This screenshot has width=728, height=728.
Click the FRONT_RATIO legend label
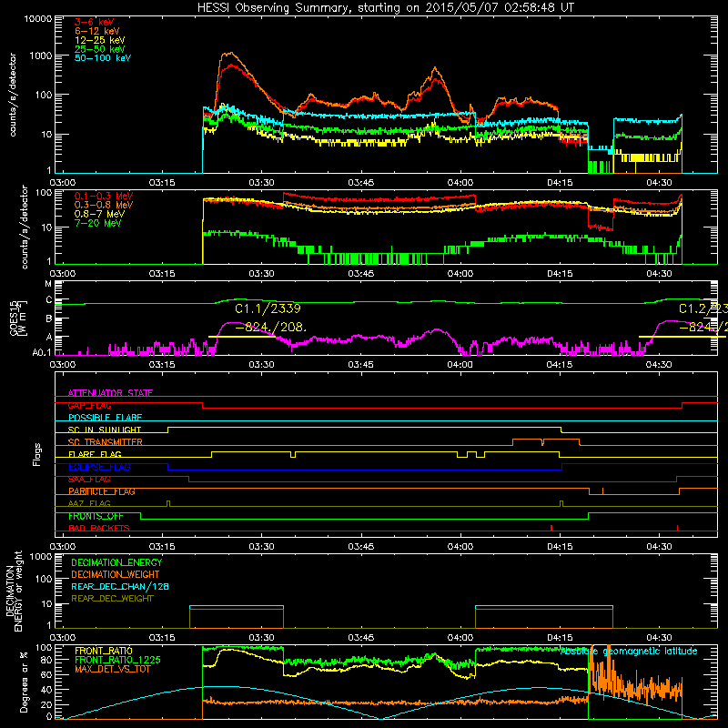[104, 651]
